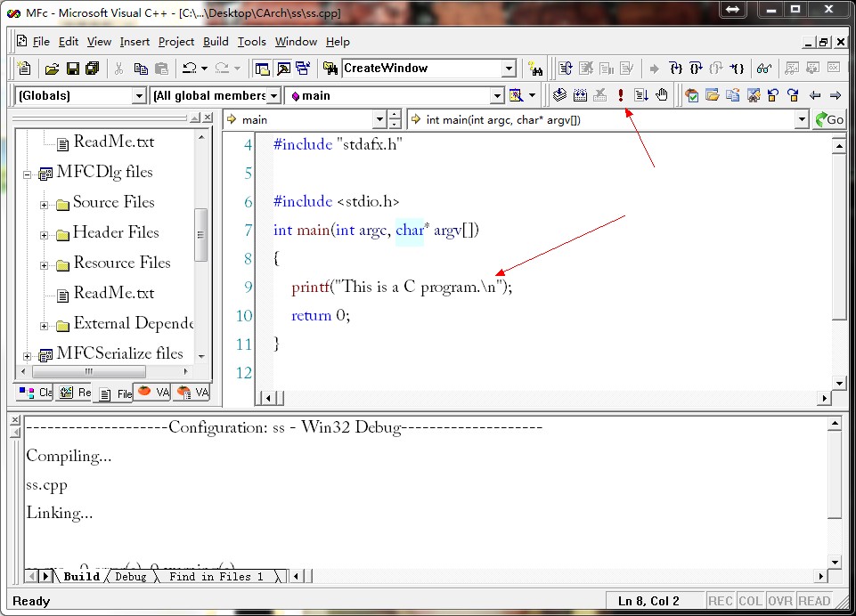Toggle breakpoint with hand icon
The height and width of the screenshot is (616, 856).
pos(662,95)
